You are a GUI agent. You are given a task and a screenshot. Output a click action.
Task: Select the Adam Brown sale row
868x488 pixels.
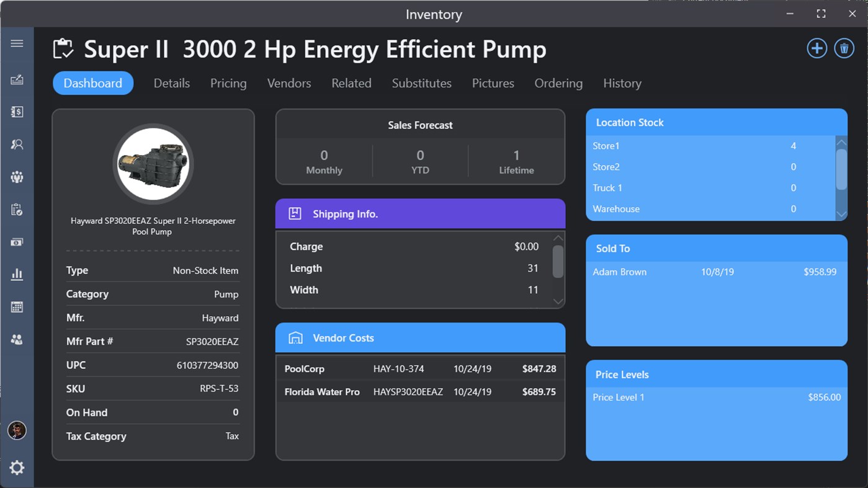(x=717, y=272)
